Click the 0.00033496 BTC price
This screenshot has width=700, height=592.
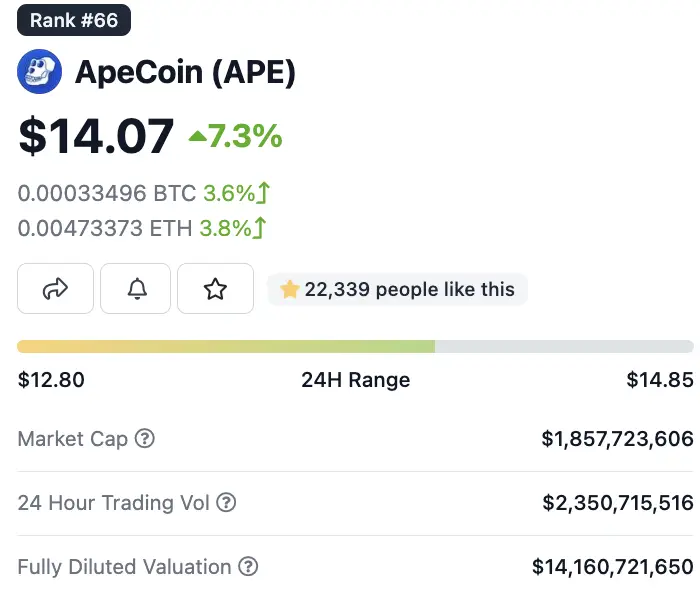point(107,193)
